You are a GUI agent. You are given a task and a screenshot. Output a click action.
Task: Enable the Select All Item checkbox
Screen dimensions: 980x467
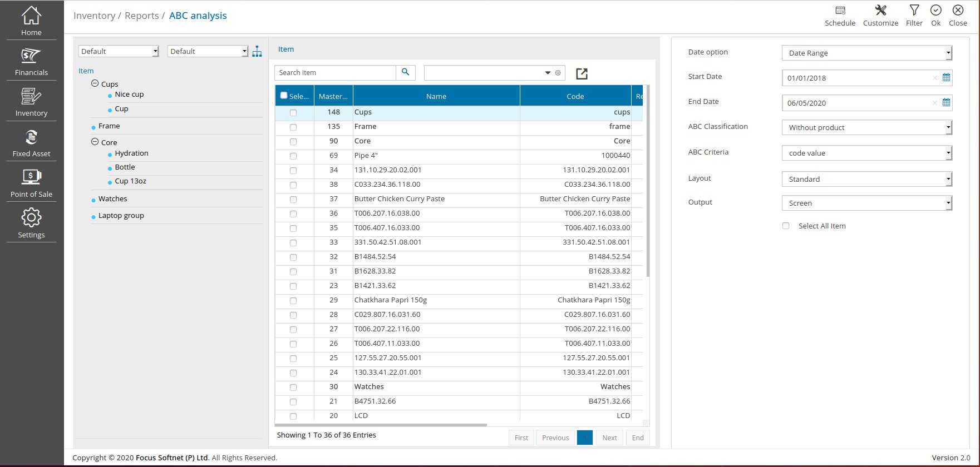click(x=786, y=226)
